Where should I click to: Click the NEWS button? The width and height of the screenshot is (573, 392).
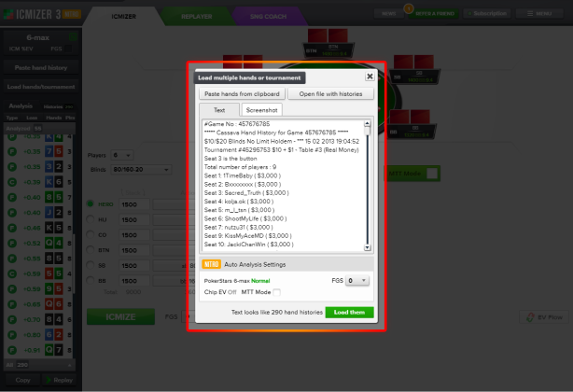pos(389,14)
